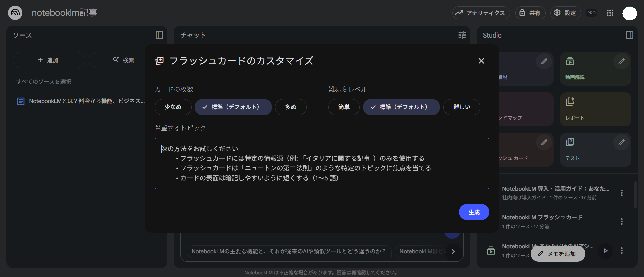Open menu for NotebookLM フラッシュカード item
Viewport: 644px width, 277px height.
point(622,222)
